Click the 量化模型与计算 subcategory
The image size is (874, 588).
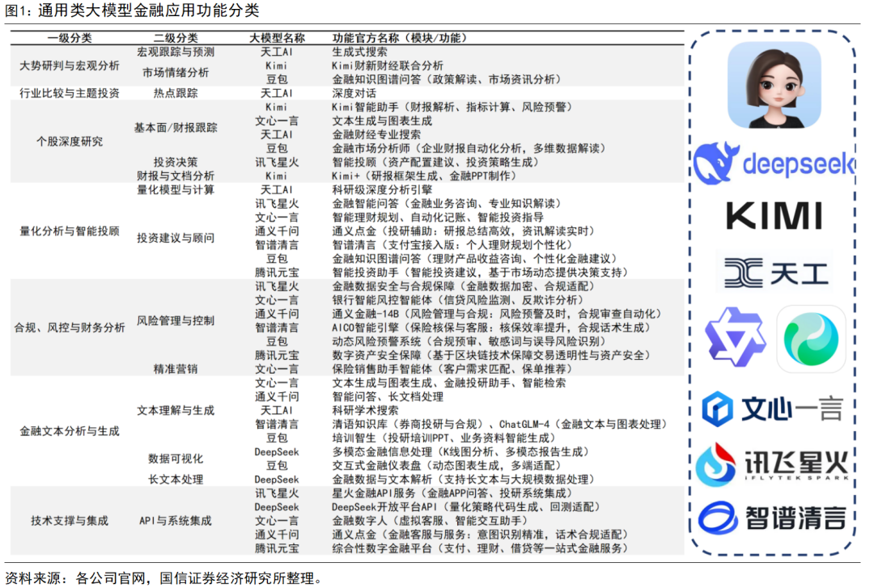(x=176, y=189)
